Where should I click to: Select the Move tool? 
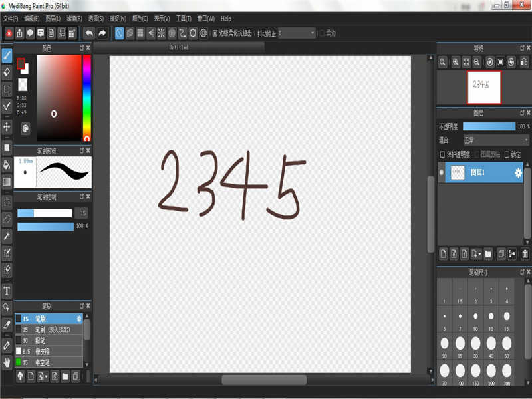pyautogui.click(x=7, y=126)
